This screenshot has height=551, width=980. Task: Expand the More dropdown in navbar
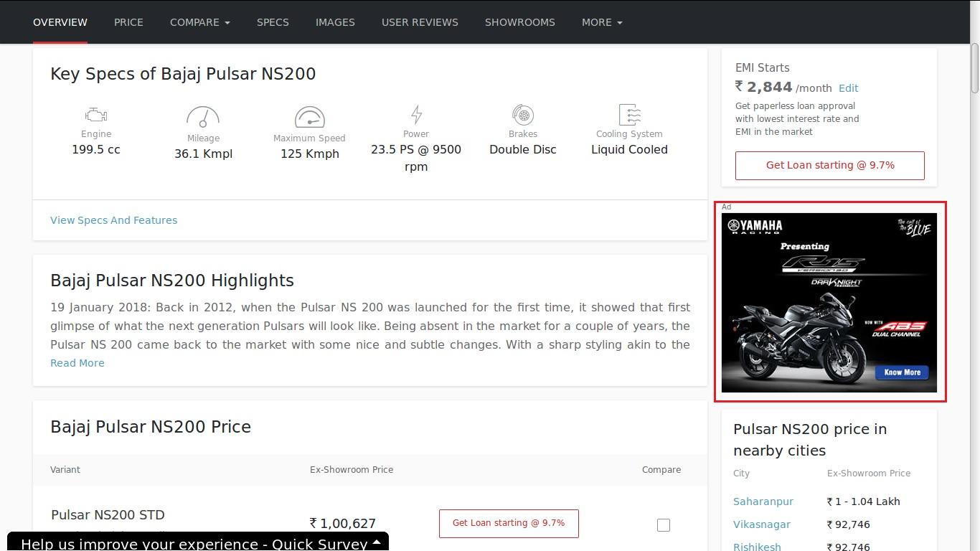[602, 22]
